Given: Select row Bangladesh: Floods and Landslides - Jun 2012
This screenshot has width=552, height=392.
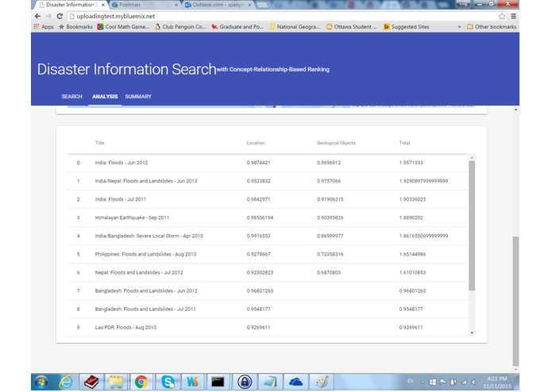Looking at the screenshot, I should coord(268,290).
